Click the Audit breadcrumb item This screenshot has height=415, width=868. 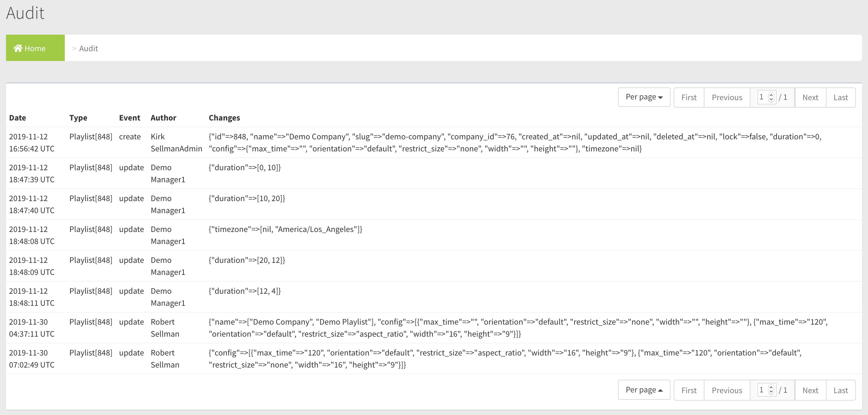(x=89, y=49)
